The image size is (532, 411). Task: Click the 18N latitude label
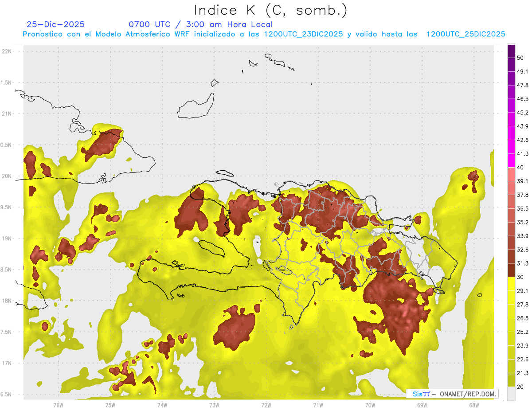(x=8, y=301)
